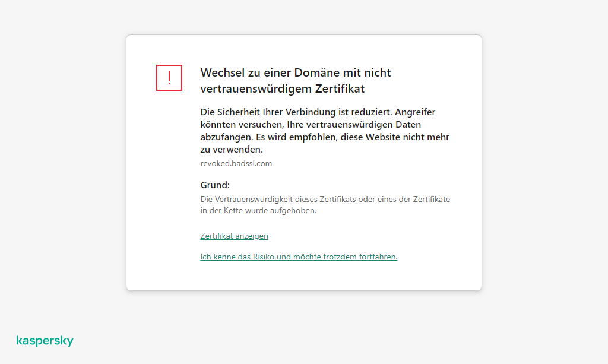Select 'Ich kenne das Risiko' continuation link
The image size is (608, 364).
tap(299, 257)
